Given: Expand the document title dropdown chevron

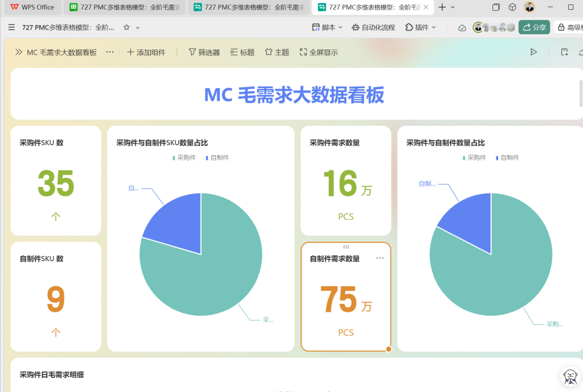Looking at the screenshot, I should tap(138, 27).
